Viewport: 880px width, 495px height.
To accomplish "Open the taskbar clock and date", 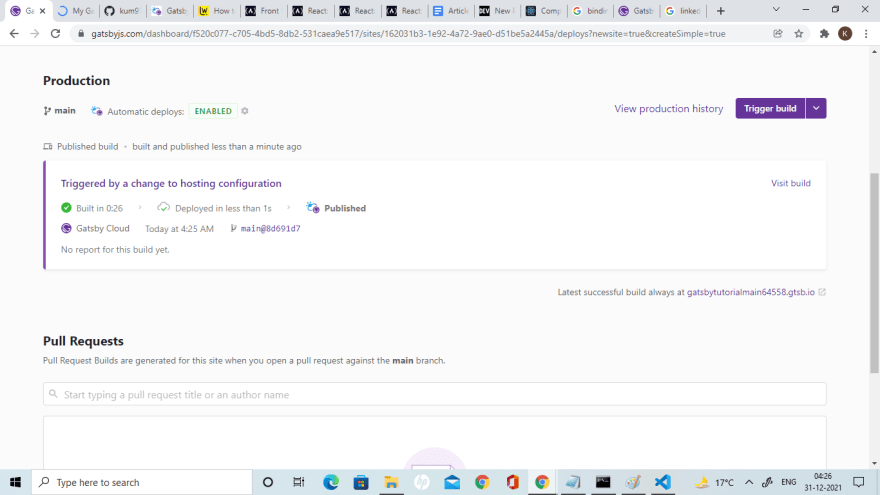I will click(x=823, y=482).
